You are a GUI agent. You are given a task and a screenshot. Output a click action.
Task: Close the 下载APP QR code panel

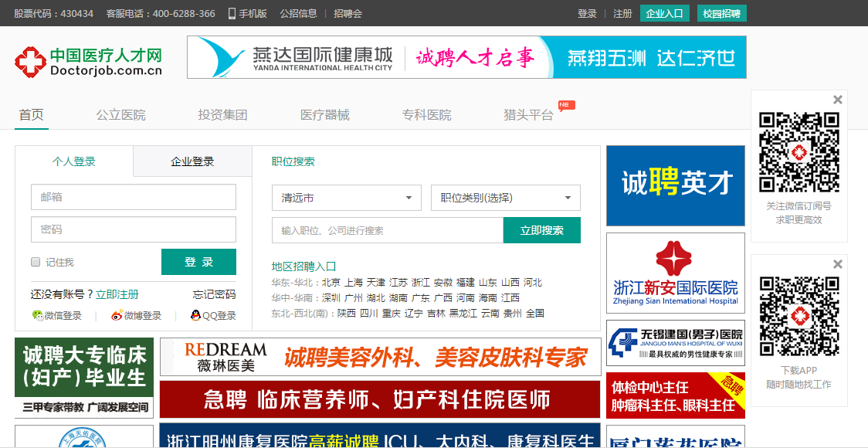point(838,264)
